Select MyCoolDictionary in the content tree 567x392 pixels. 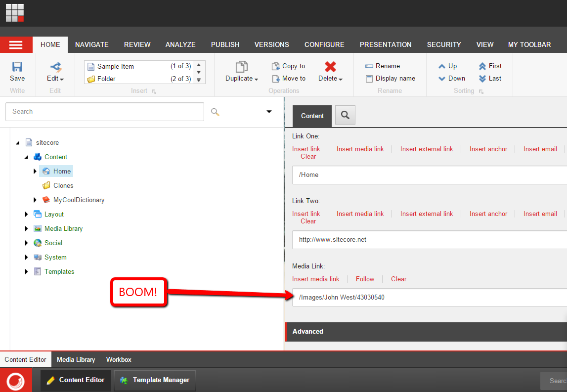coord(79,200)
